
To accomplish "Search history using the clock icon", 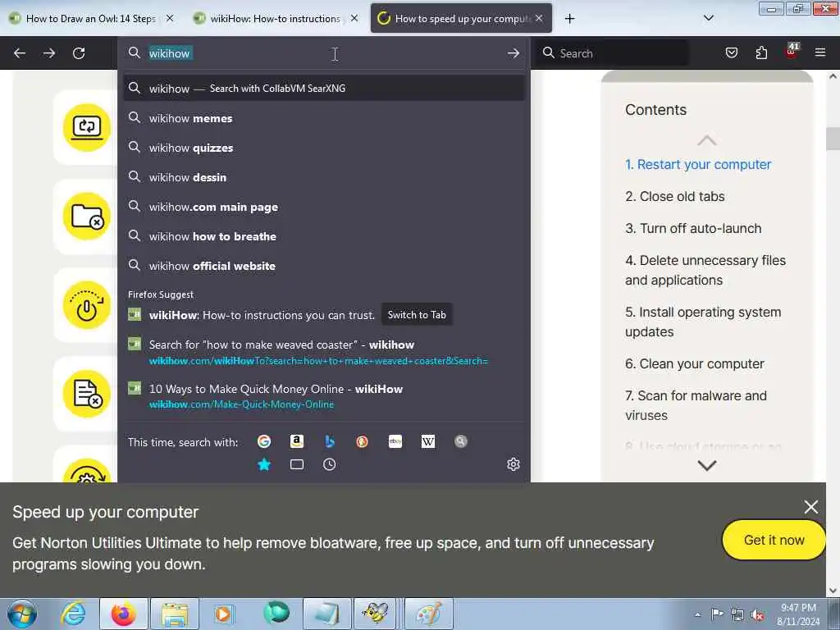I will (x=330, y=464).
